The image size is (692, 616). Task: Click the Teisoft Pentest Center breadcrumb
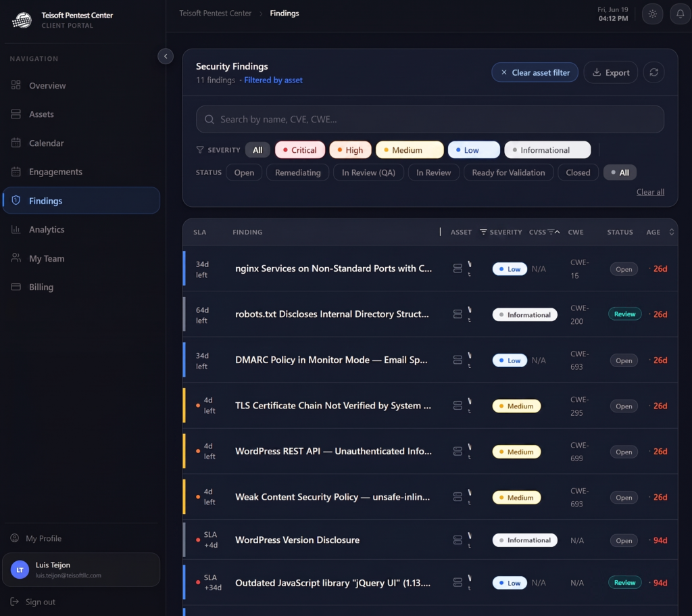216,14
